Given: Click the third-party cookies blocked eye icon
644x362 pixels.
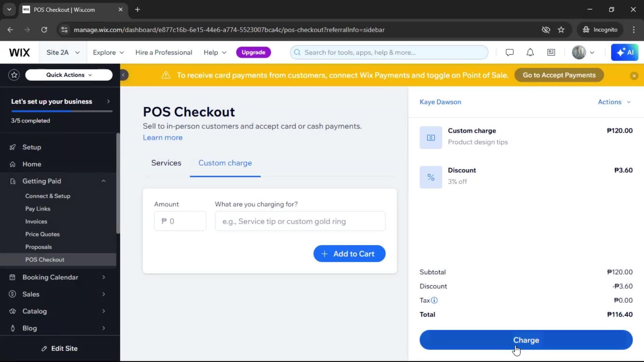Looking at the screenshot, I should coord(546,30).
